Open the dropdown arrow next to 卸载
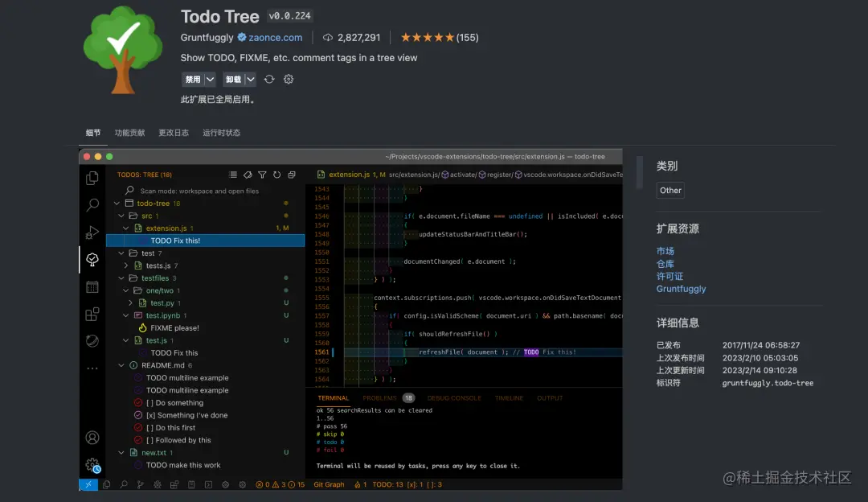Viewport: 868px width, 502px height. pos(251,79)
